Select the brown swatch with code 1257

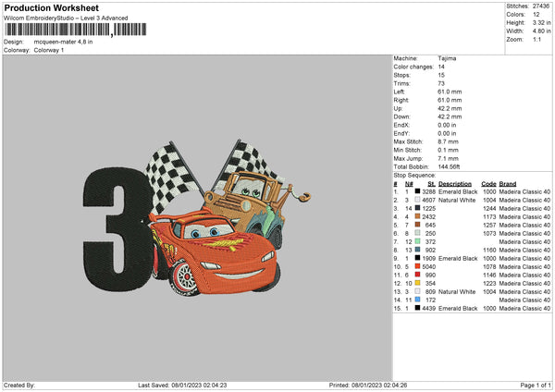(x=418, y=225)
